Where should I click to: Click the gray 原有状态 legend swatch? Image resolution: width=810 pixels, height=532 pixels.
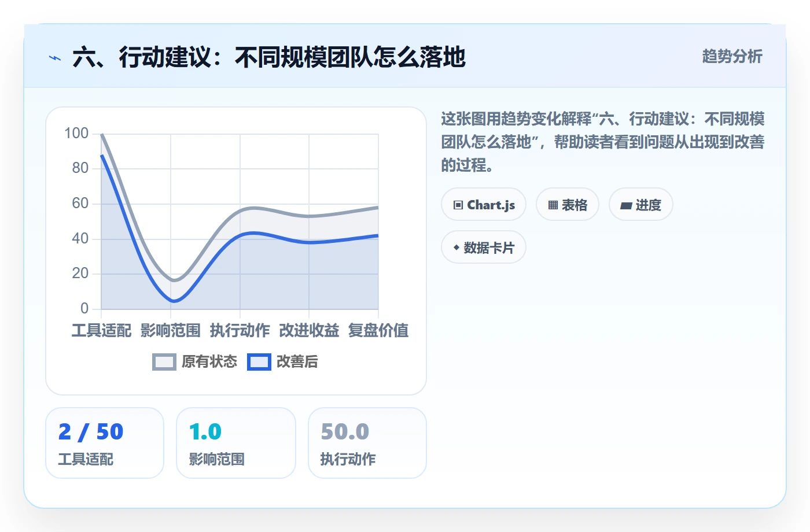[x=164, y=362]
